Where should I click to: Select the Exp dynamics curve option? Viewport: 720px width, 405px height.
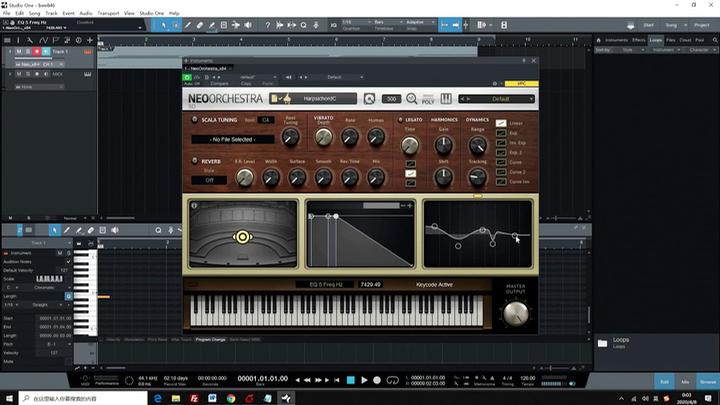(x=501, y=133)
